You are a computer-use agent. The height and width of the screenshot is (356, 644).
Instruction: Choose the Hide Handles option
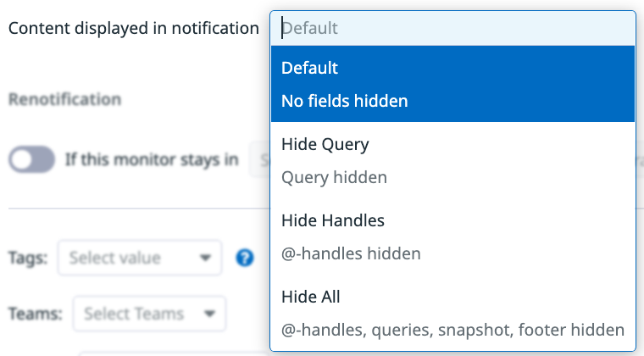point(452,237)
